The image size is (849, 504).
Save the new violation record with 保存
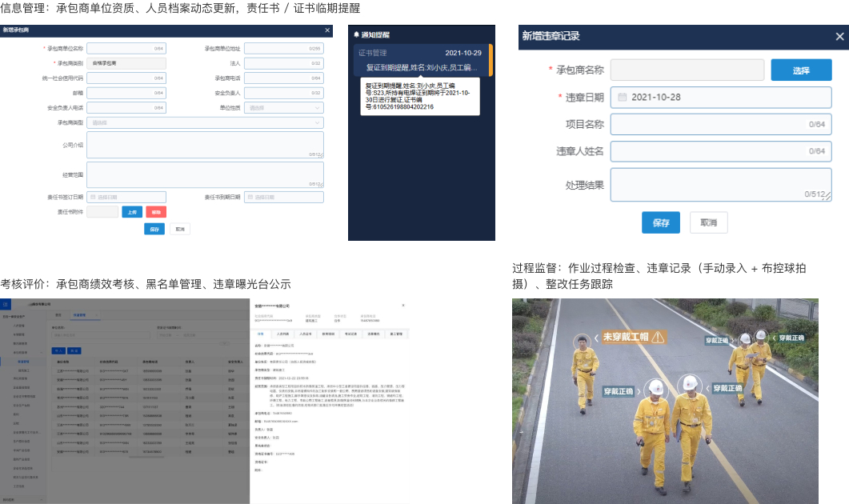[660, 222]
